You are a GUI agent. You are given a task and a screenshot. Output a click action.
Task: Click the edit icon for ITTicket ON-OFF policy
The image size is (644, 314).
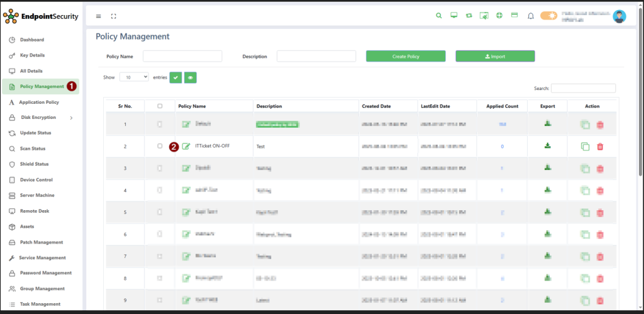pyautogui.click(x=186, y=147)
